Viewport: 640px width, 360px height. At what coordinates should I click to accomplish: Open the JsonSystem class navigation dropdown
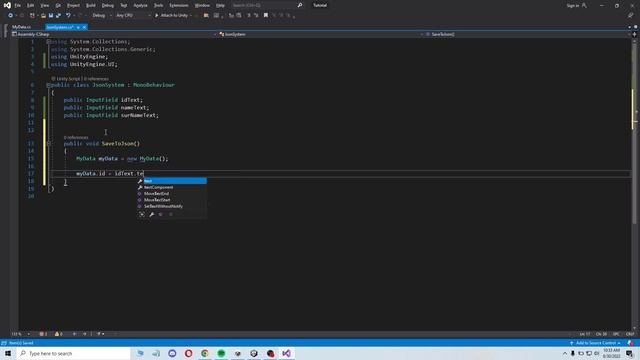pyautogui.click(x=321, y=34)
